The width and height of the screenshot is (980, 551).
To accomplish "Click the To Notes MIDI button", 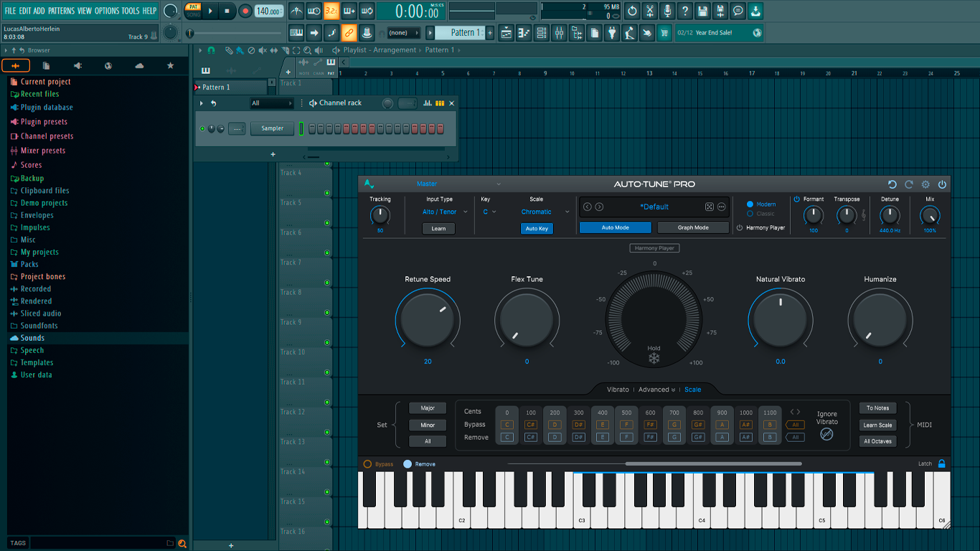I will (877, 408).
